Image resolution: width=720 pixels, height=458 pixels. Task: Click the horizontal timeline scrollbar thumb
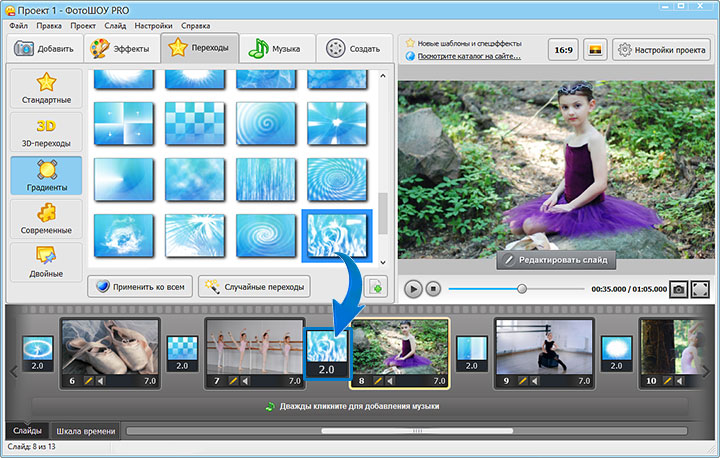[x=417, y=431]
